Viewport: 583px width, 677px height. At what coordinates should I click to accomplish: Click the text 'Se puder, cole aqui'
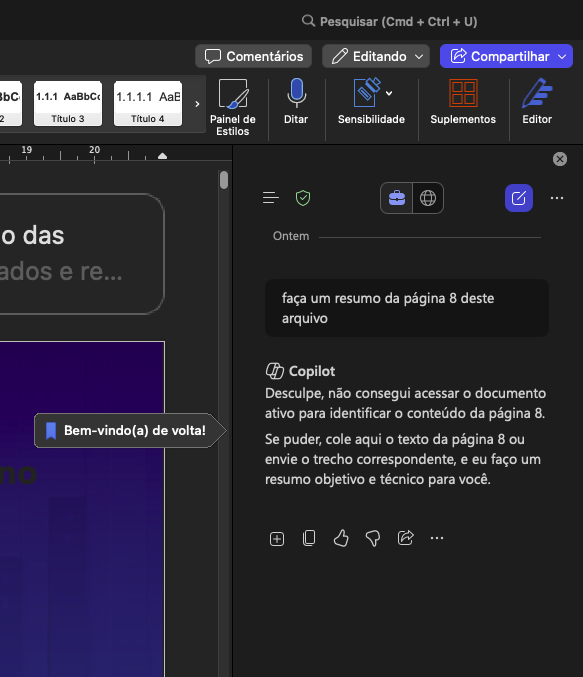(402, 459)
